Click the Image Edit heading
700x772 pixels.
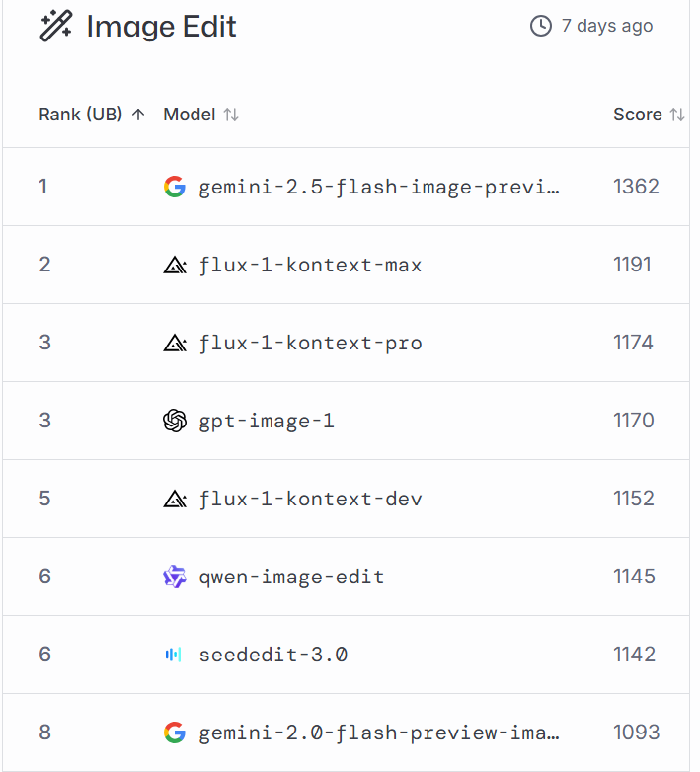[x=161, y=26]
